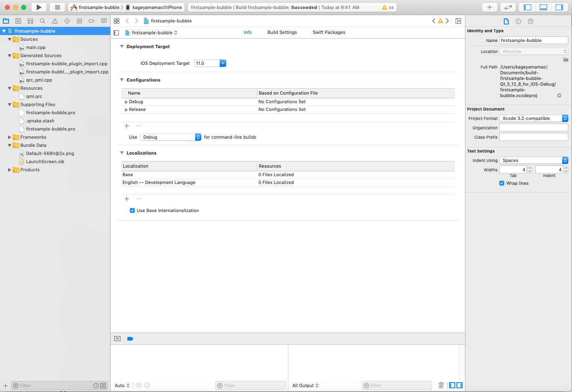The width and height of the screenshot is (572, 392).
Task: Toggle Use Base Internationalization checkbox
Action: click(x=132, y=210)
